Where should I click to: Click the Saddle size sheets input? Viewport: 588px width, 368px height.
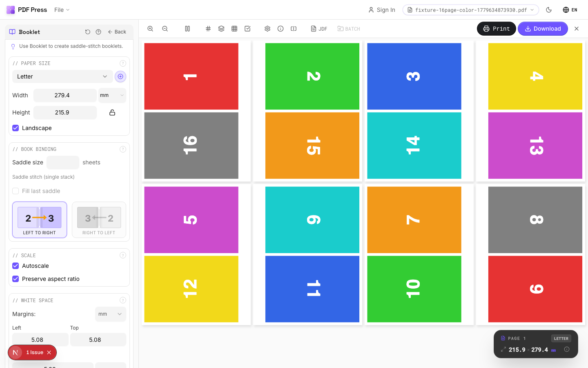[x=63, y=162]
